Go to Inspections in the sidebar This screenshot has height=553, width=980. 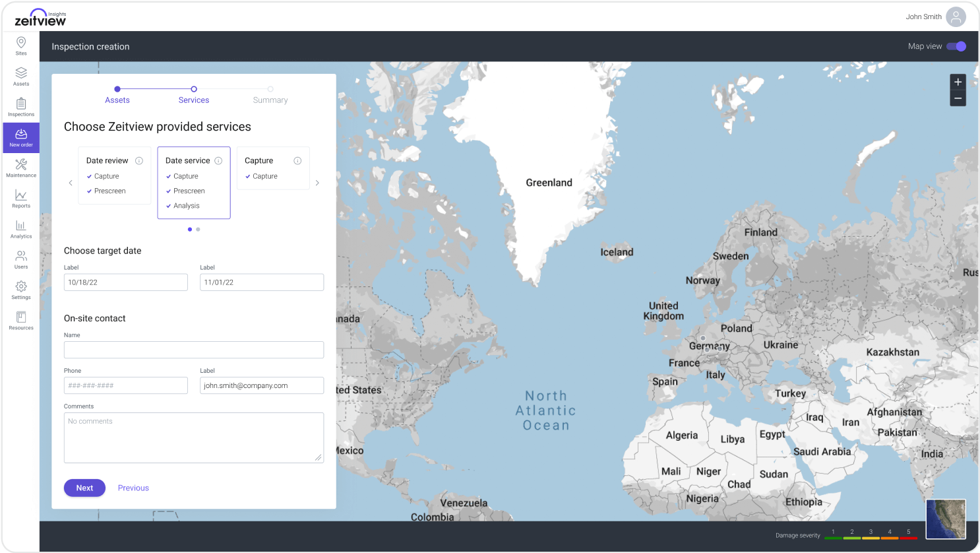pyautogui.click(x=21, y=107)
